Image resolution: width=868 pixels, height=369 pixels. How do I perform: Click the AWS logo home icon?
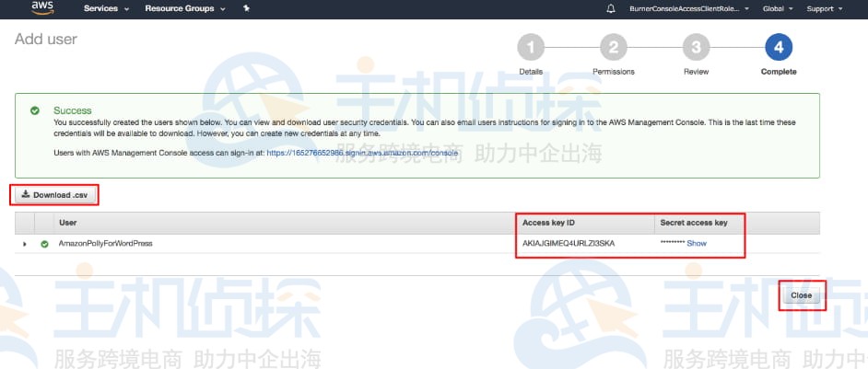coord(42,7)
